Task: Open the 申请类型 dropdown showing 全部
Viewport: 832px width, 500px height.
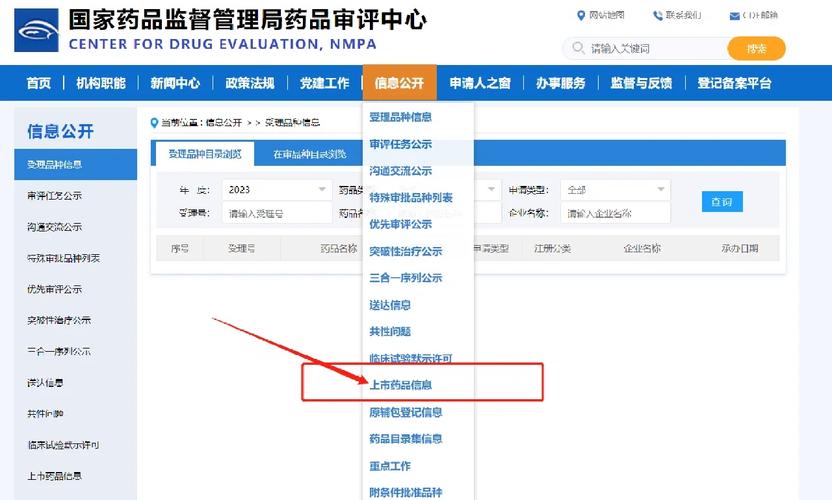Action: [x=616, y=190]
